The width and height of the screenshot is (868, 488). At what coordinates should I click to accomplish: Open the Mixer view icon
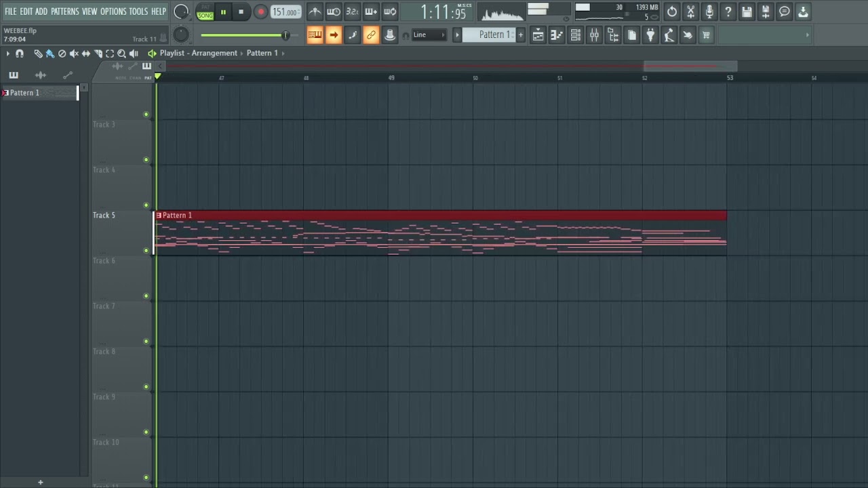coord(594,35)
